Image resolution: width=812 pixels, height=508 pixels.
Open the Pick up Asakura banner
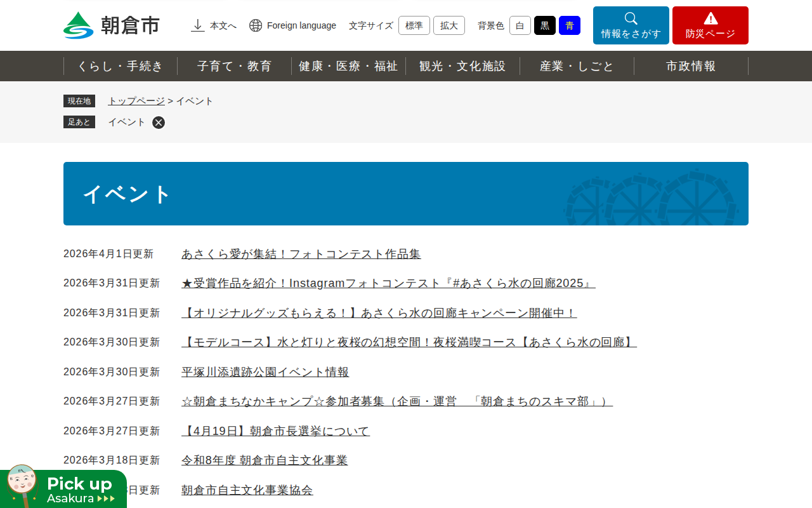pyautogui.click(x=63, y=487)
